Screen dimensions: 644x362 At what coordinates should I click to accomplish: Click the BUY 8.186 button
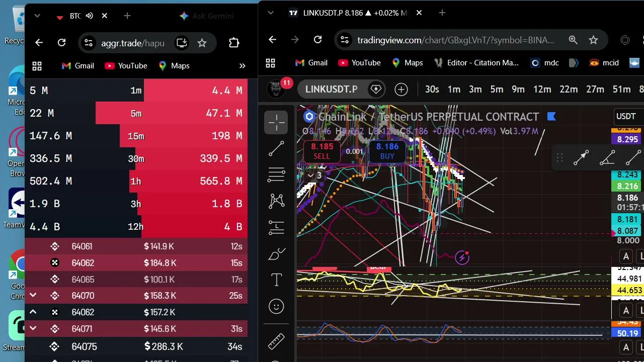pyautogui.click(x=387, y=151)
